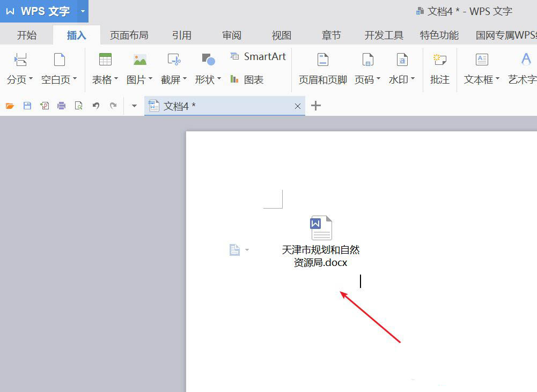
Task: Expand the 形状 dropdown arrow
Action: [219, 79]
